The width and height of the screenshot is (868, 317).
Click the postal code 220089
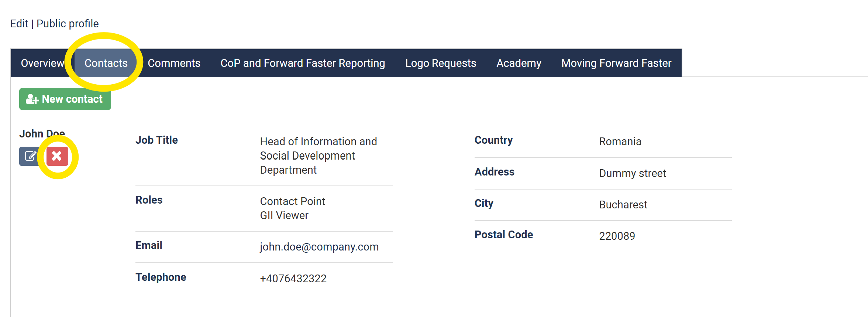617,236
